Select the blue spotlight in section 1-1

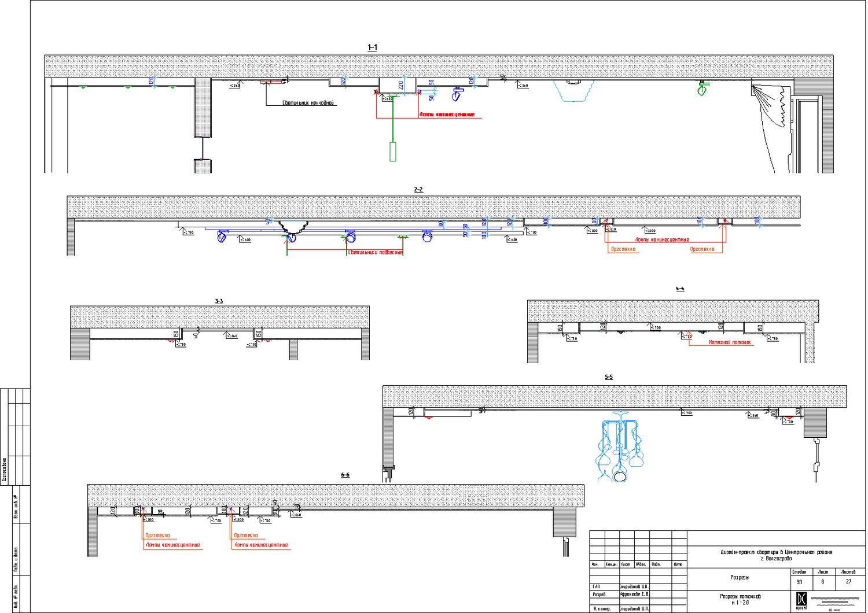click(457, 94)
